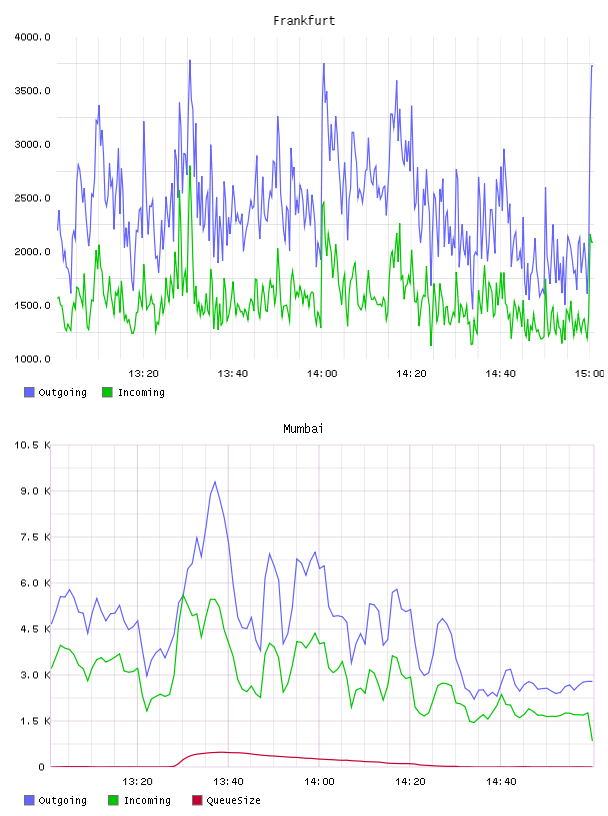
Task: Click the 10.5 K y-axis label in Mumbai
Action: click(32, 445)
